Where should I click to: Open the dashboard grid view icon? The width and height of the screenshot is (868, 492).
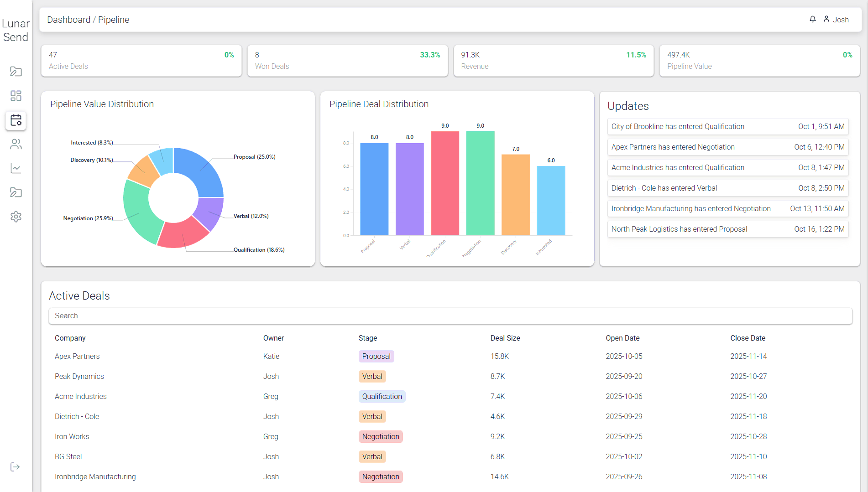[16, 96]
